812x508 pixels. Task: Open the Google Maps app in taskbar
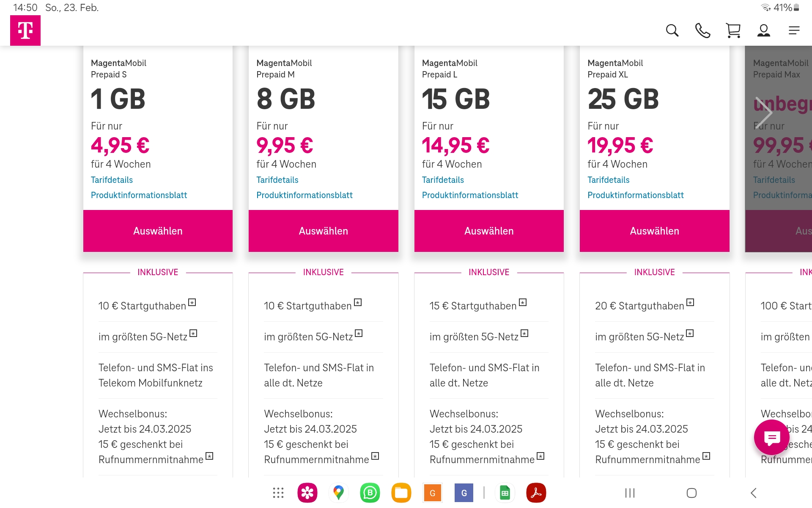338,493
